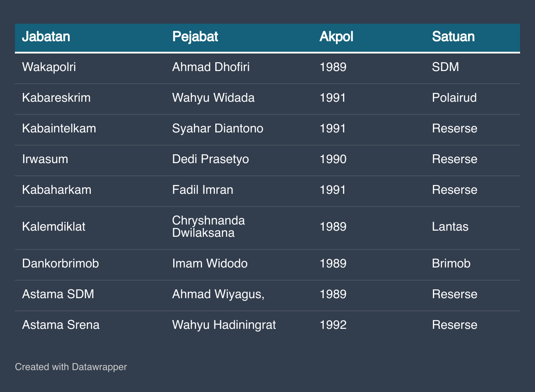Select the Kabaintelkam row label

tap(59, 128)
